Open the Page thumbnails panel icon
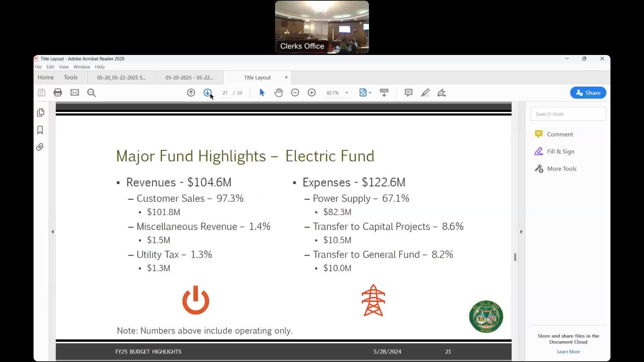The image size is (644, 362). click(41, 113)
